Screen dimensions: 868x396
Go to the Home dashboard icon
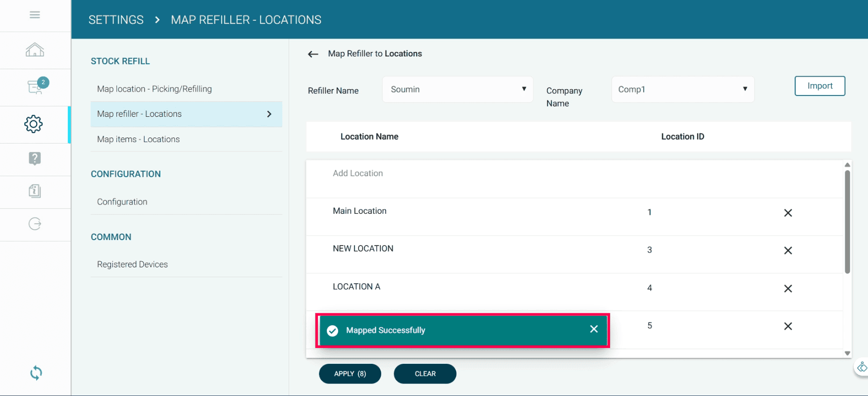click(x=35, y=50)
